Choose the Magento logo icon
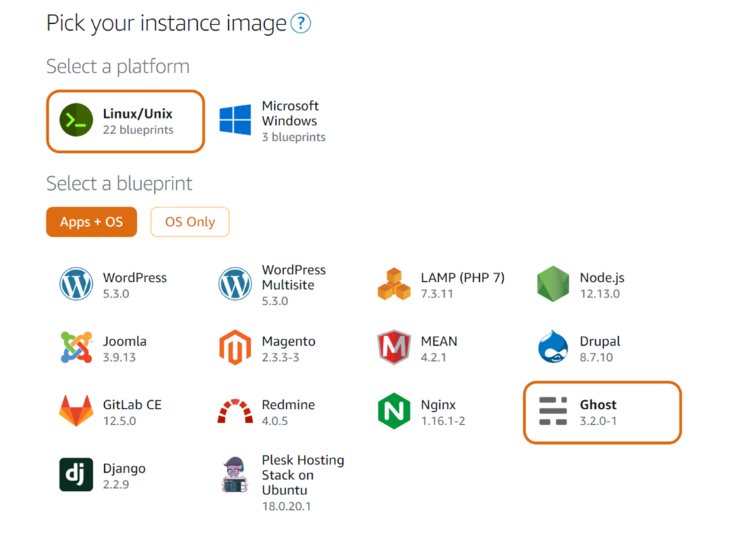741x560 pixels. 235,348
